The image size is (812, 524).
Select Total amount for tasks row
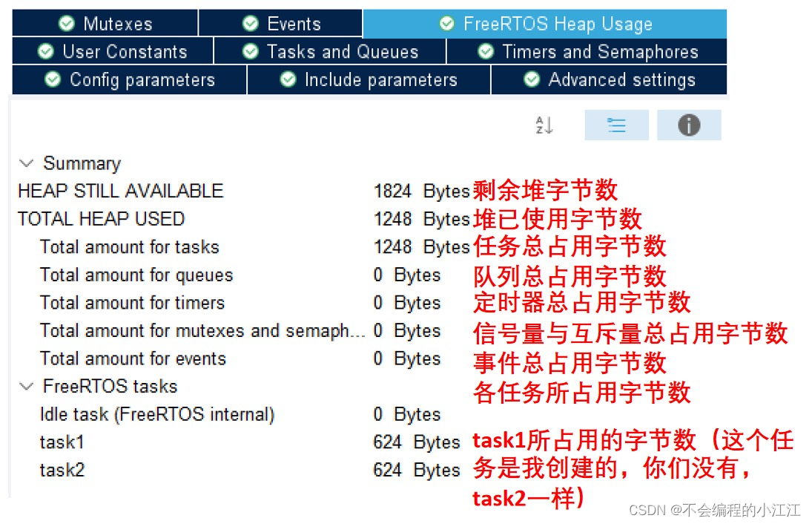[243, 246]
